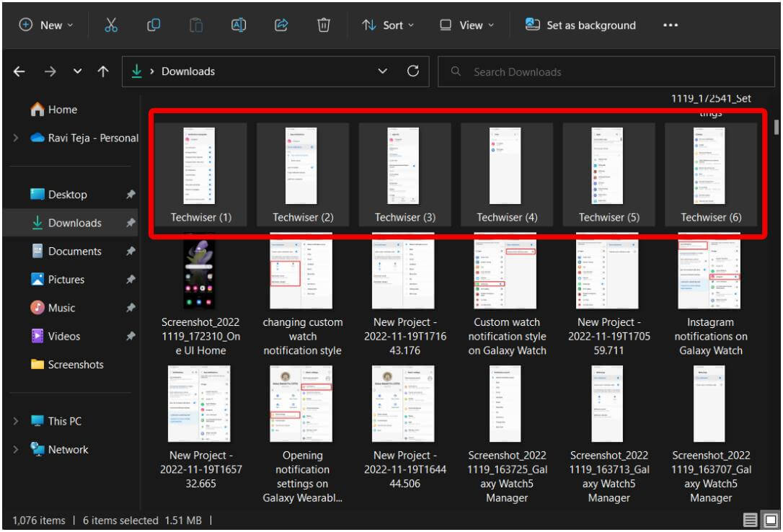Select changing custom watch notification style file
The height and width of the screenshot is (532, 783).
303,296
